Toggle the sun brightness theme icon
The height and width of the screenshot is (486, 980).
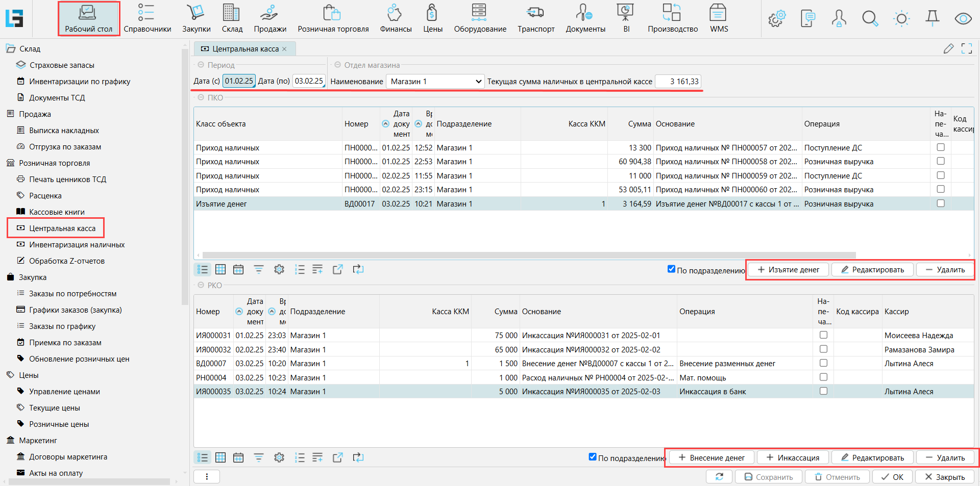901,19
